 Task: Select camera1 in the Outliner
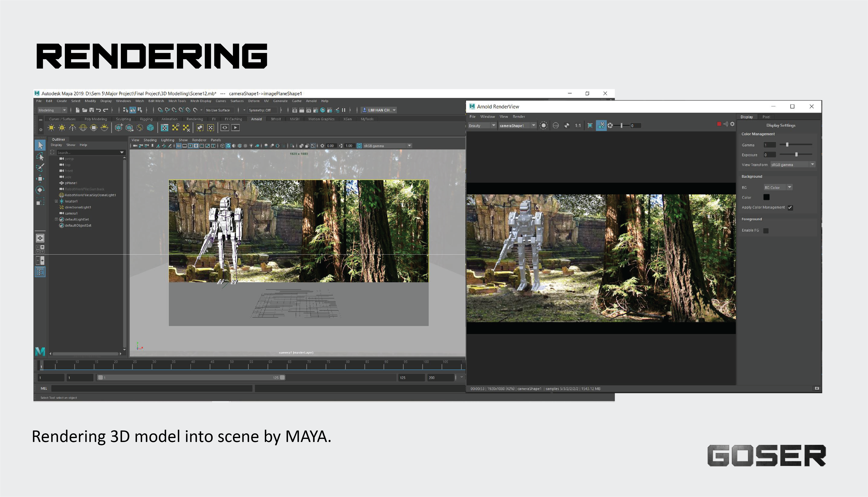pos(71,213)
